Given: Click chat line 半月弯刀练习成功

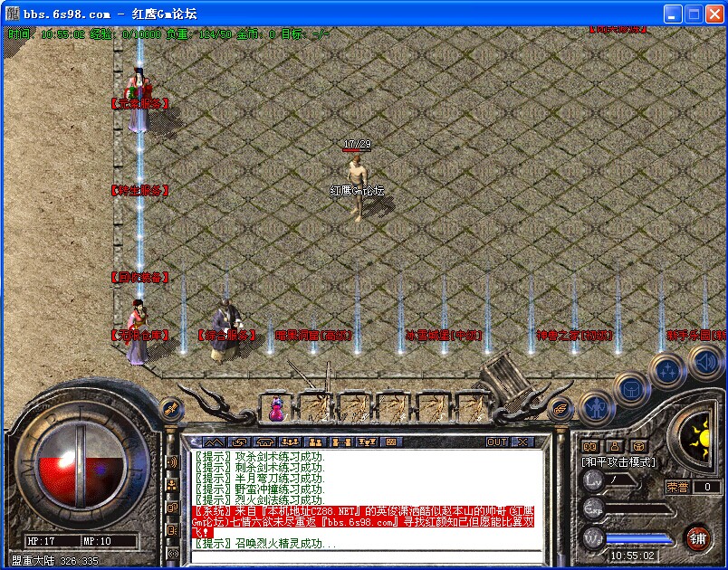Looking at the screenshot, I should [260, 479].
